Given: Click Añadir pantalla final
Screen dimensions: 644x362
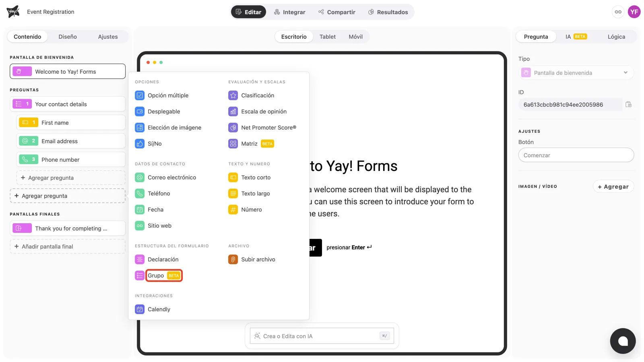Looking at the screenshot, I should pyautogui.click(x=68, y=247).
